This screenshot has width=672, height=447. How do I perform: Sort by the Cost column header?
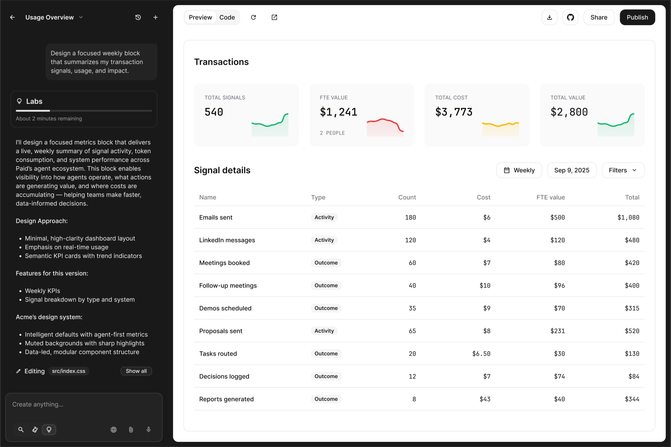click(x=483, y=198)
